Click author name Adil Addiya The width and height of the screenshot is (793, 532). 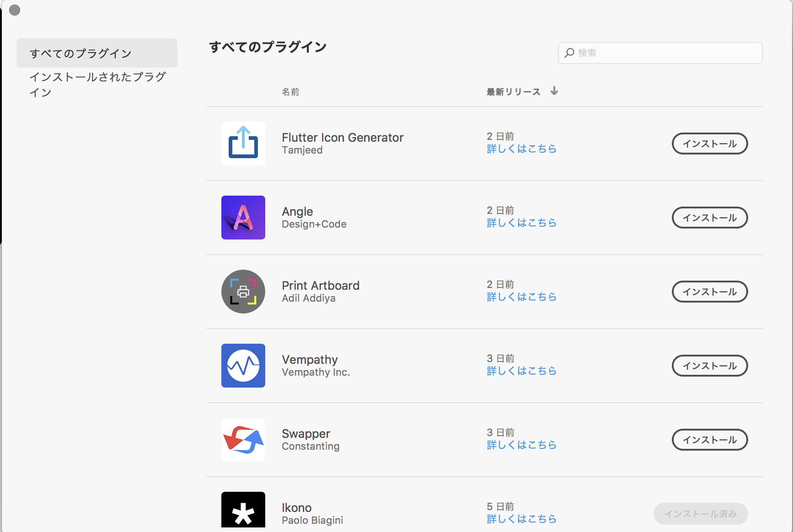309,298
